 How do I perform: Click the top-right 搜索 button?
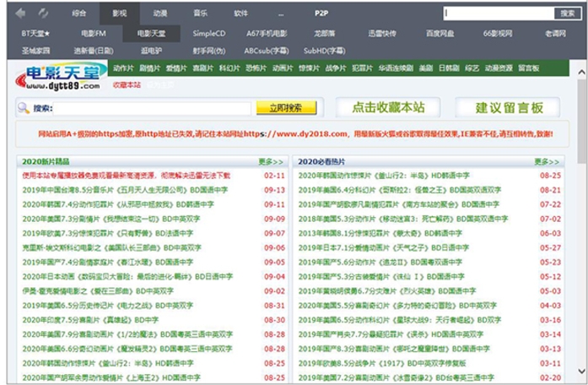pos(568,14)
